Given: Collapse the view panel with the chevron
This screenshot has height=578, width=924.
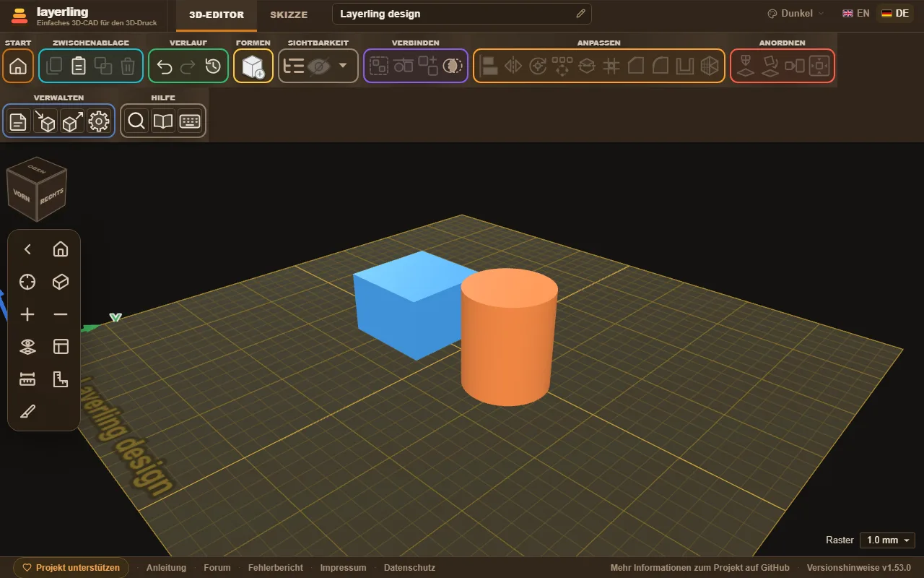Looking at the screenshot, I should 27,249.
